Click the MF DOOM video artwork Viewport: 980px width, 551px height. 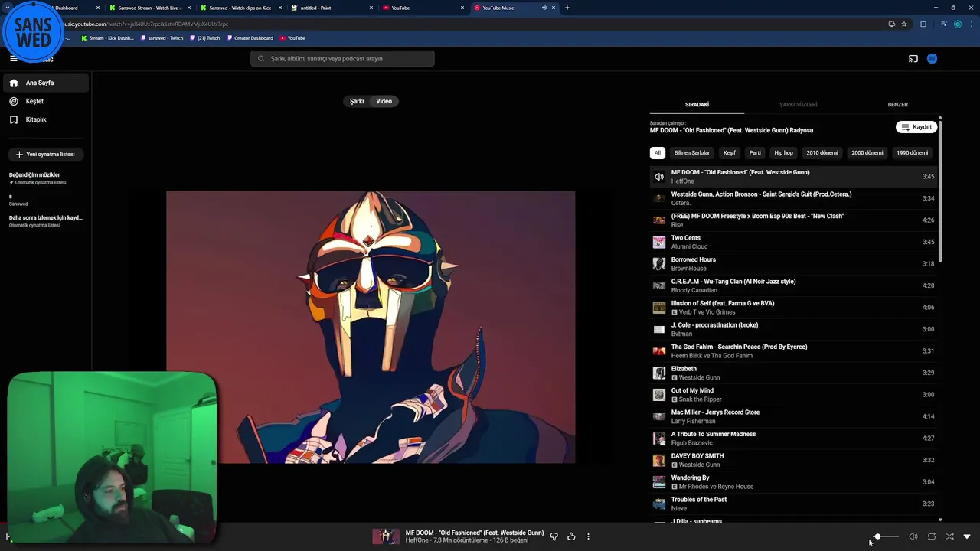tap(371, 327)
